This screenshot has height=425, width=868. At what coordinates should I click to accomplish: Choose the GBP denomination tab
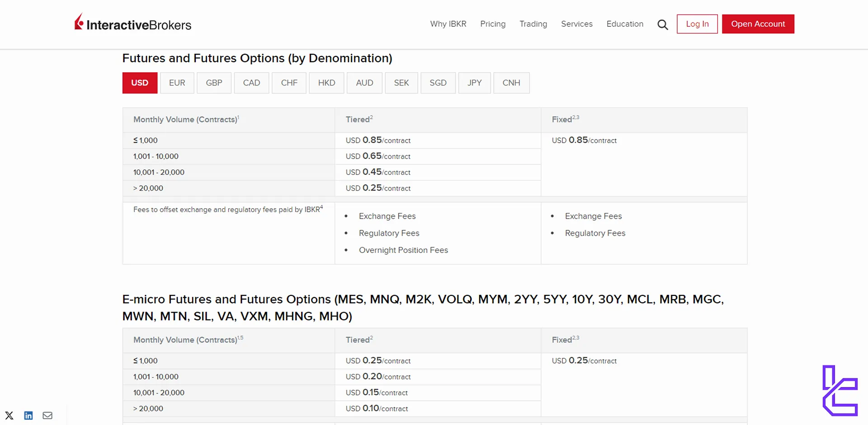pyautogui.click(x=214, y=83)
